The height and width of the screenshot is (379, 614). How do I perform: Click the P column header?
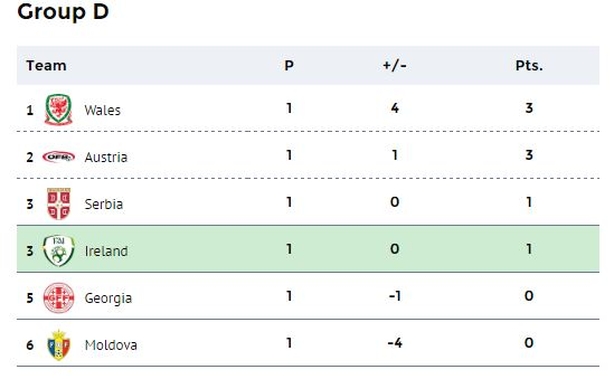(289, 65)
